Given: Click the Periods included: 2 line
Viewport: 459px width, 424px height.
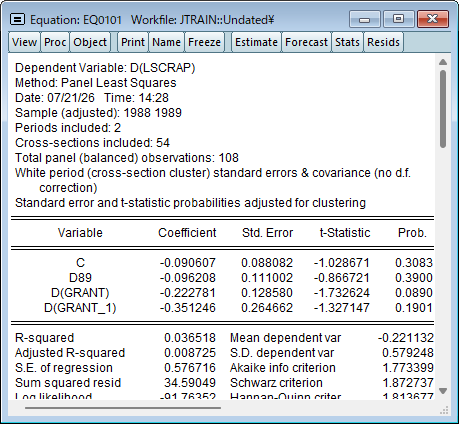Looking at the screenshot, I should (68, 128).
